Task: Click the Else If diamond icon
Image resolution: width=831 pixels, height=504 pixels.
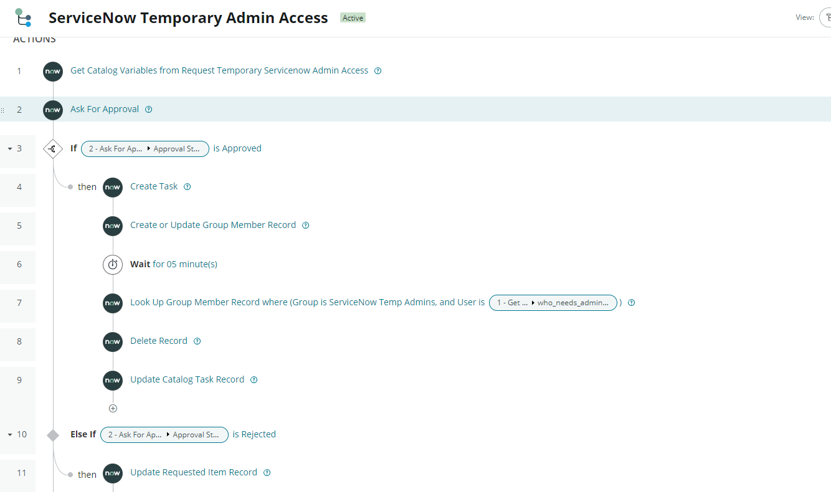Action: (53, 435)
